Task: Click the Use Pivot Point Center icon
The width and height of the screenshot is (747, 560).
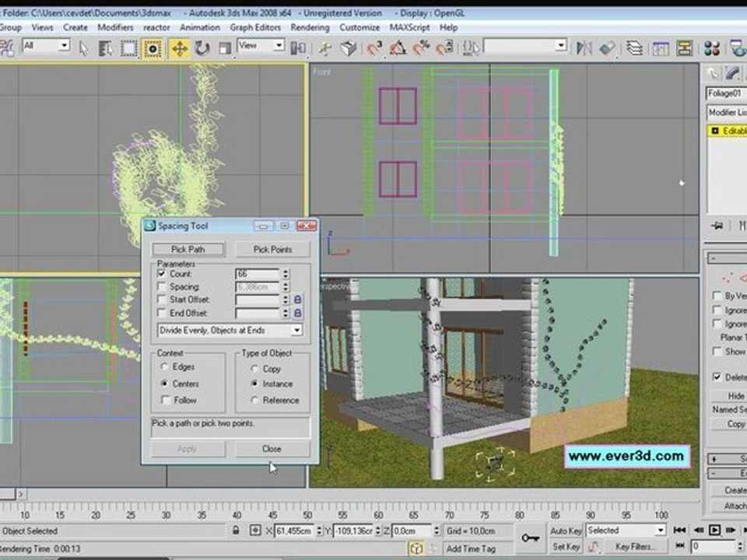Action: pos(298,48)
